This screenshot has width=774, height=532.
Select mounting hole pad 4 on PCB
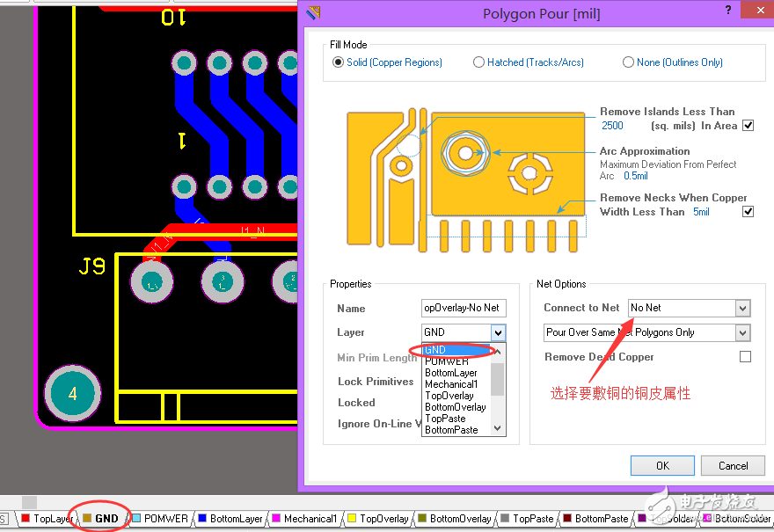(72, 393)
